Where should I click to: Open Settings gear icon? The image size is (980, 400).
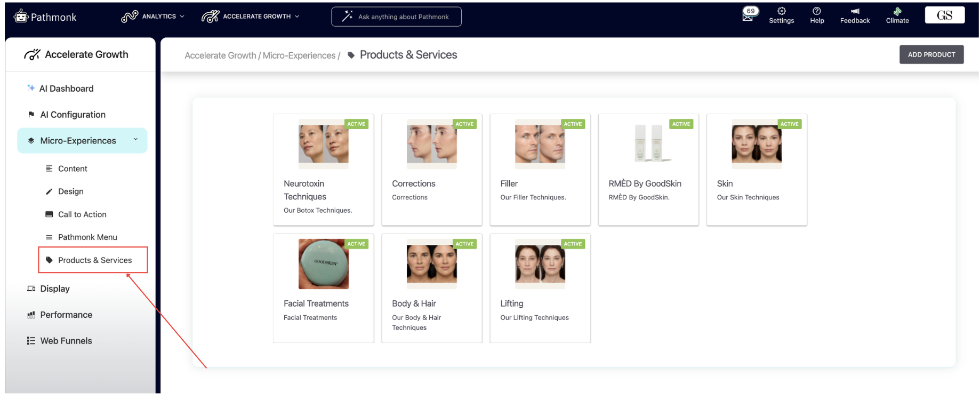782,11
